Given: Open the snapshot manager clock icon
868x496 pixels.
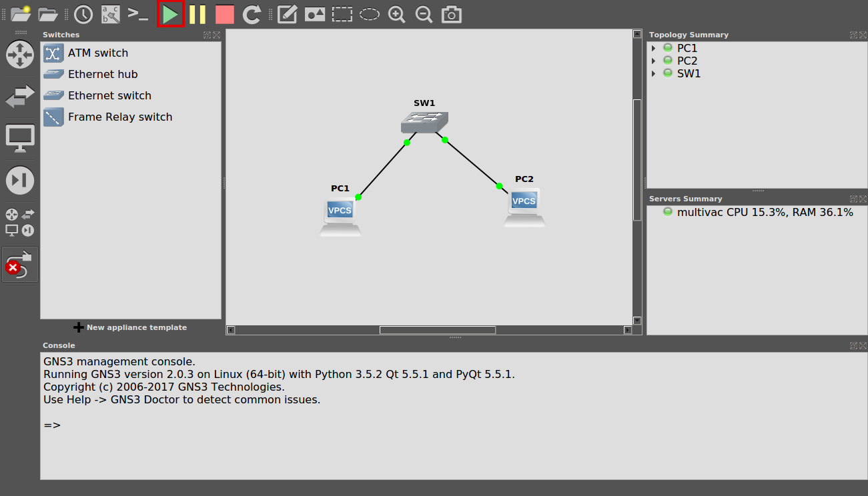Looking at the screenshot, I should pyautogui.click(x=83, y=14).
